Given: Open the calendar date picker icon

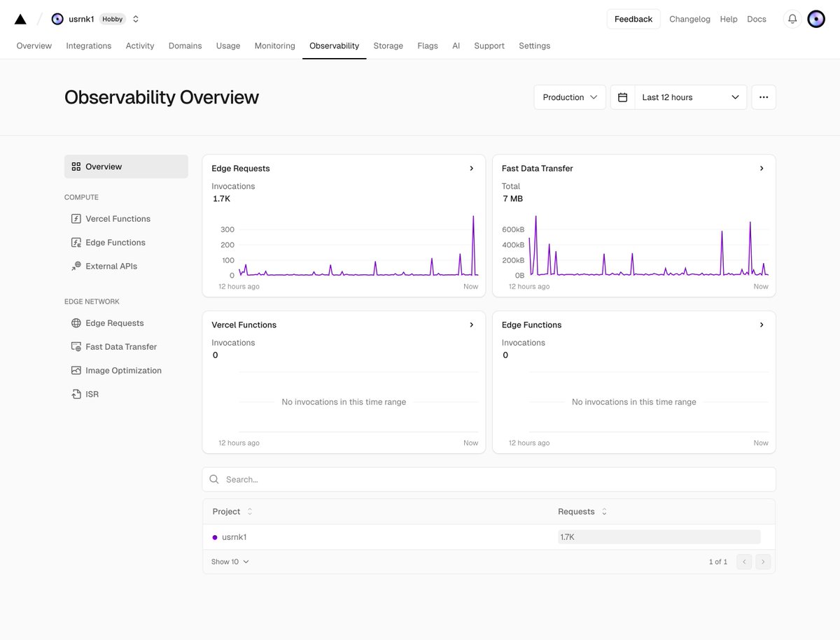Looking at the screenshot, I should (x=622, y=97).
